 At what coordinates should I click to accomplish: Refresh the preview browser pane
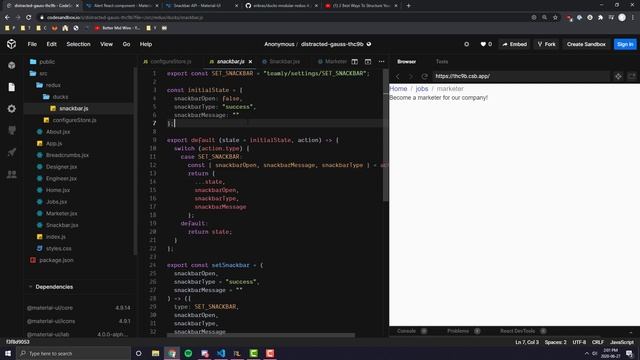pyautogui.click(x=424, y=76)
